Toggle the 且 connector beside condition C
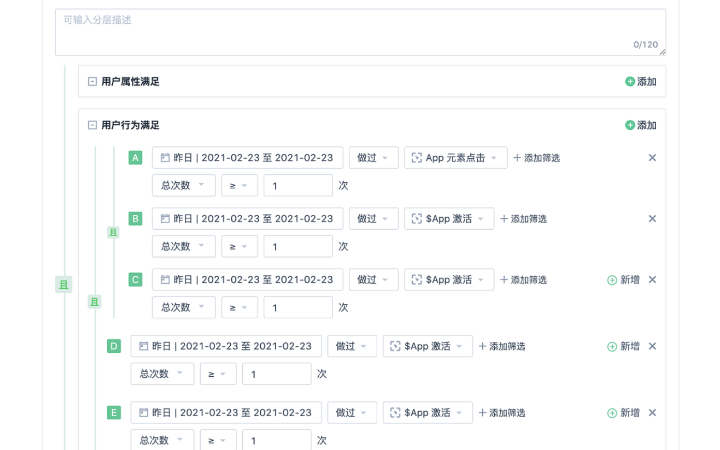 [95, 301]
